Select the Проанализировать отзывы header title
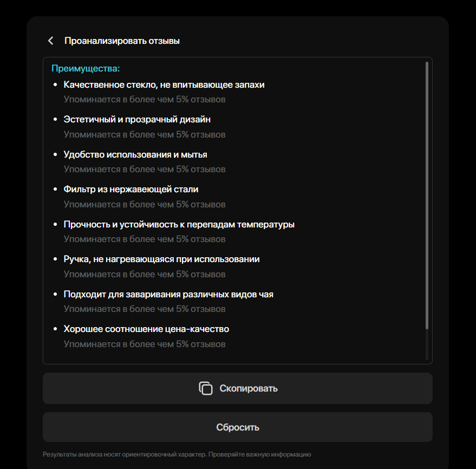This screenshot has width=476, height=469. (x=122, y=41)
